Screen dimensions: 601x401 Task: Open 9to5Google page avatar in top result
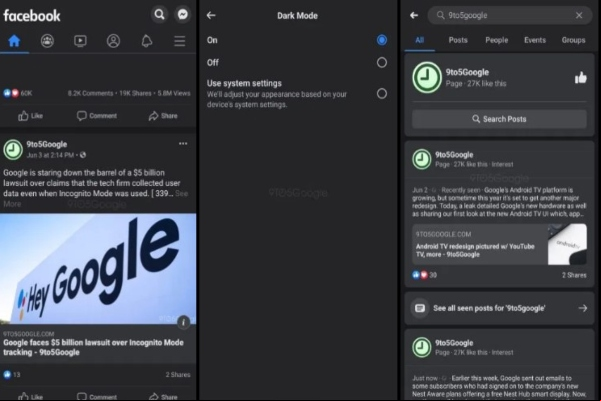tap(427, 77)
